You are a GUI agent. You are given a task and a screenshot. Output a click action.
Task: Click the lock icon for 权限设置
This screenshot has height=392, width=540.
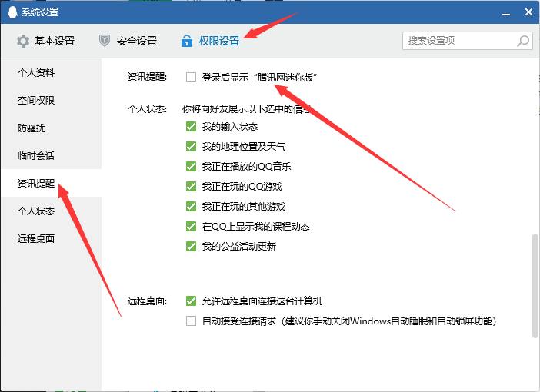pos(186,41)
